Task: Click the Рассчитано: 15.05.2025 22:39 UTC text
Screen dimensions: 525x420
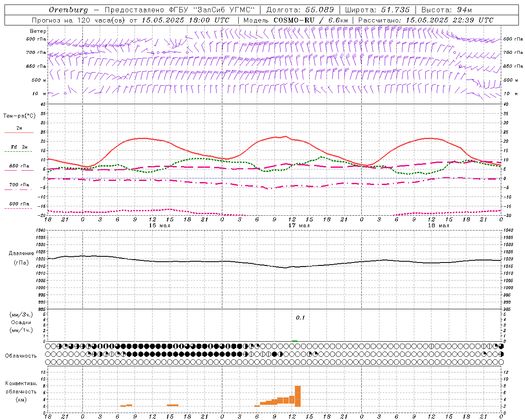Action: point(426,20)
